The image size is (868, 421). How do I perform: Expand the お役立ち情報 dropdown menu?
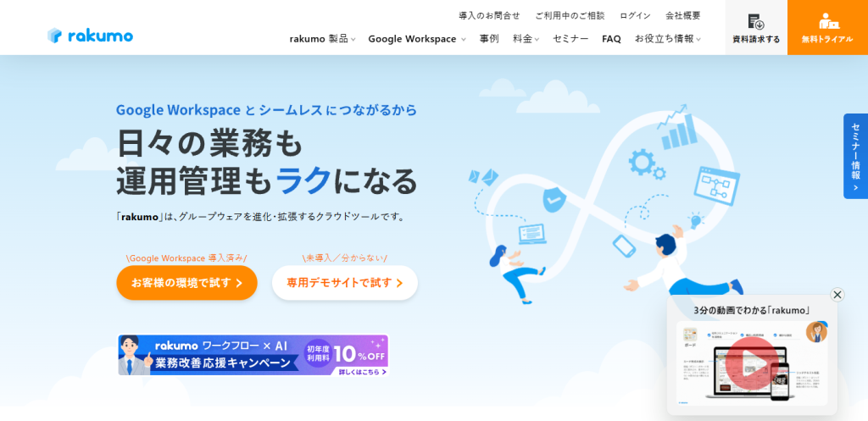click(x=667, y=38)
